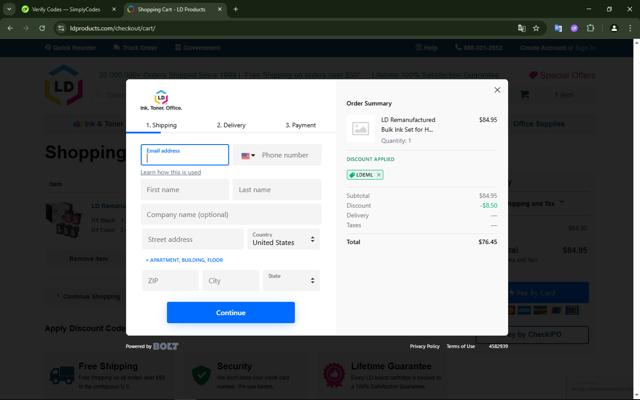Click the ZIP field

click(x=170, y=280)
